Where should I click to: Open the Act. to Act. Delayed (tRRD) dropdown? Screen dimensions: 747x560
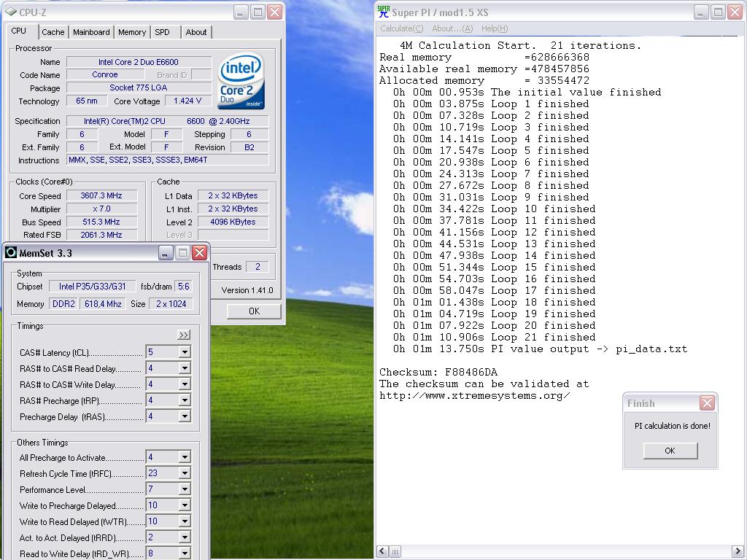click(x=185, y=537)
